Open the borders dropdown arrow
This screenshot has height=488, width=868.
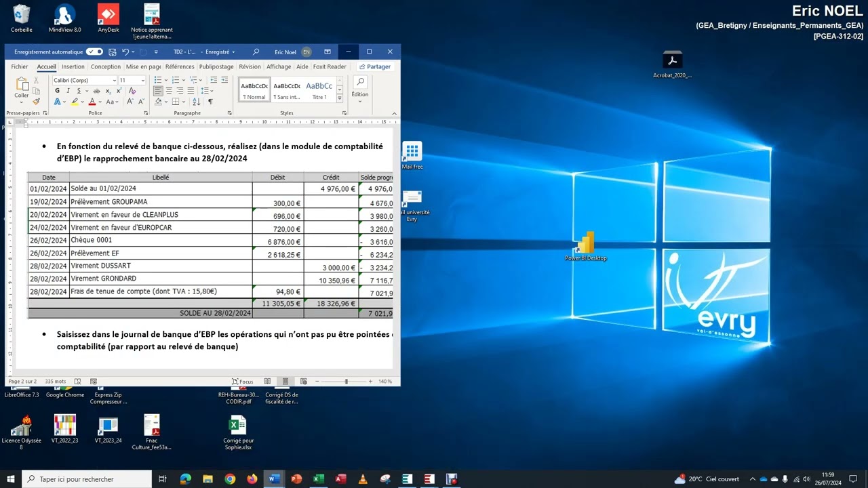pyautogui.click(x=185, y=102)
